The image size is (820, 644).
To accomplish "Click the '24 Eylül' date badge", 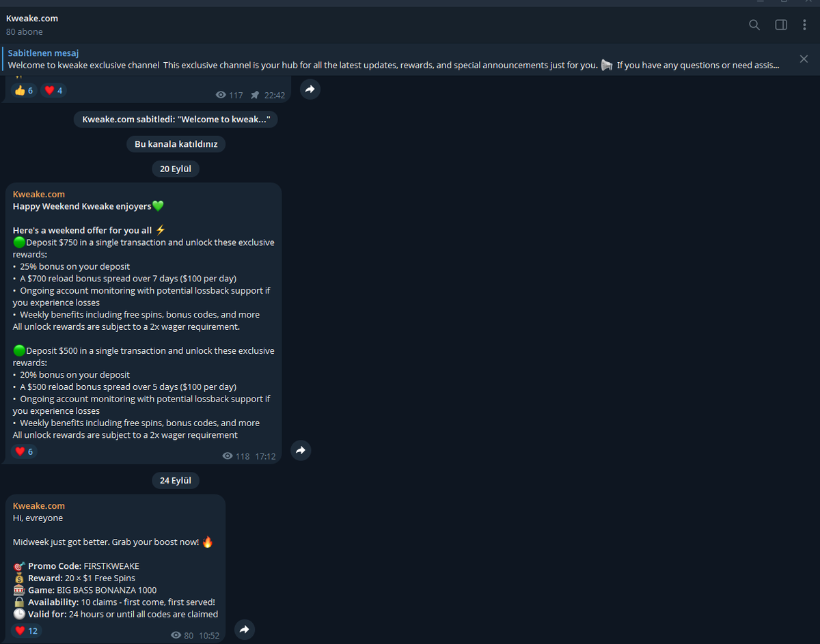I will pos(175,481).
